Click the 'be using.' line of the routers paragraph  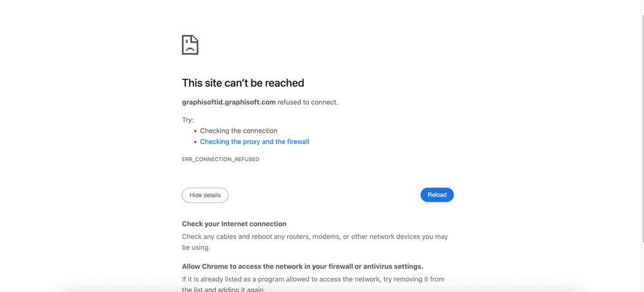(x=196, y=248)
